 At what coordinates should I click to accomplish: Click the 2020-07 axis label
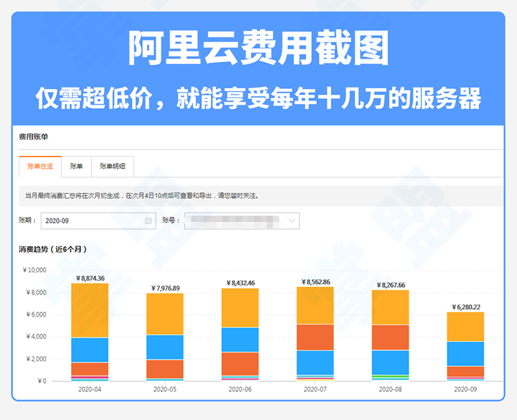(315, 390)
